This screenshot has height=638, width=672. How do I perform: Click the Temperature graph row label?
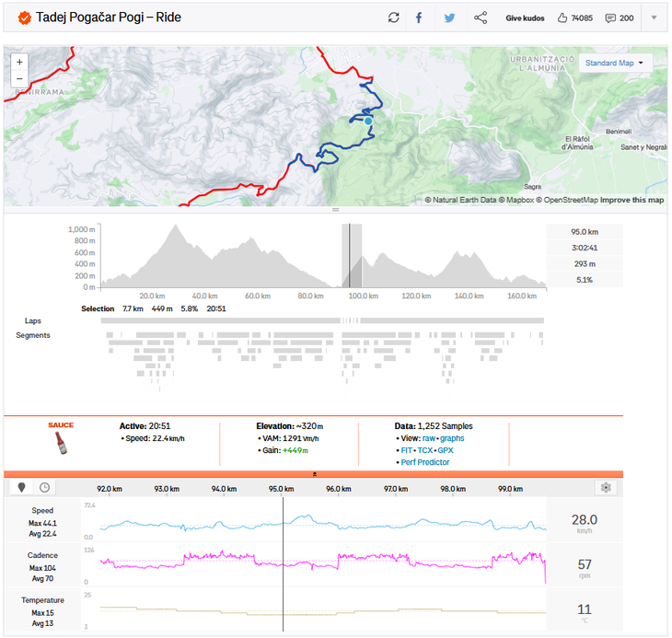click(x=42, y=600)
